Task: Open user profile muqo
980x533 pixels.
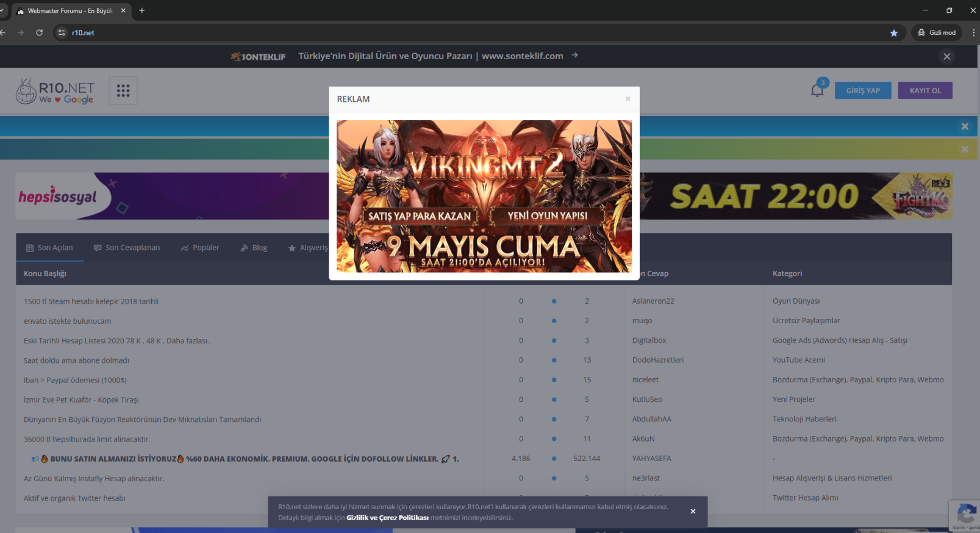Action: pos(642,321)
